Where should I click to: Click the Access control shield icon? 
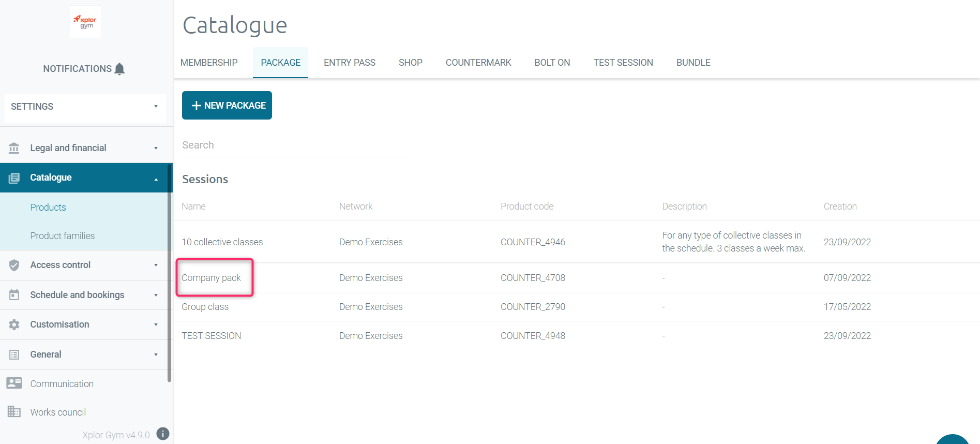(x=14, y=265)
